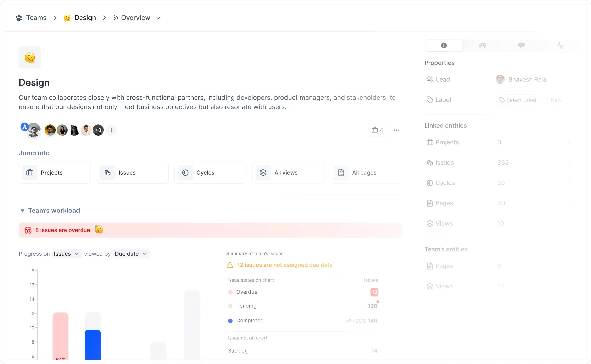Click the + New label button
Image resolution: width=591 pixels, height=364 pixels.
553,100
